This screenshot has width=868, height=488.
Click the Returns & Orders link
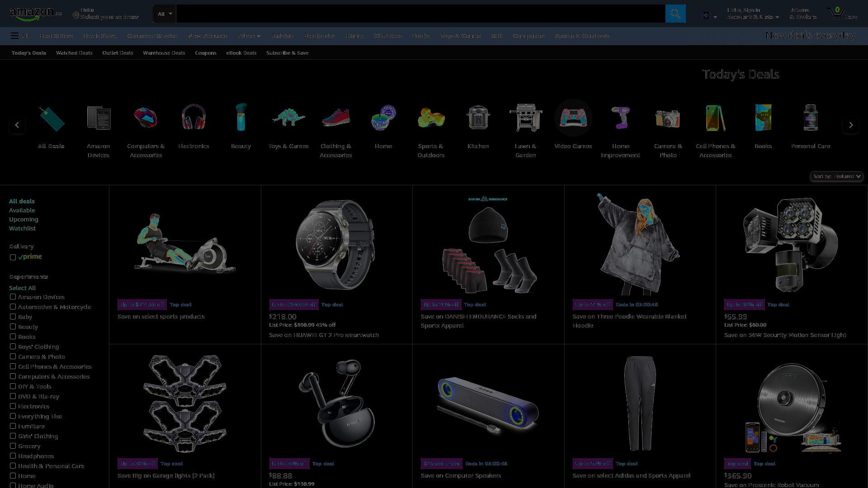pyautogui.click(x=803, y=14)
